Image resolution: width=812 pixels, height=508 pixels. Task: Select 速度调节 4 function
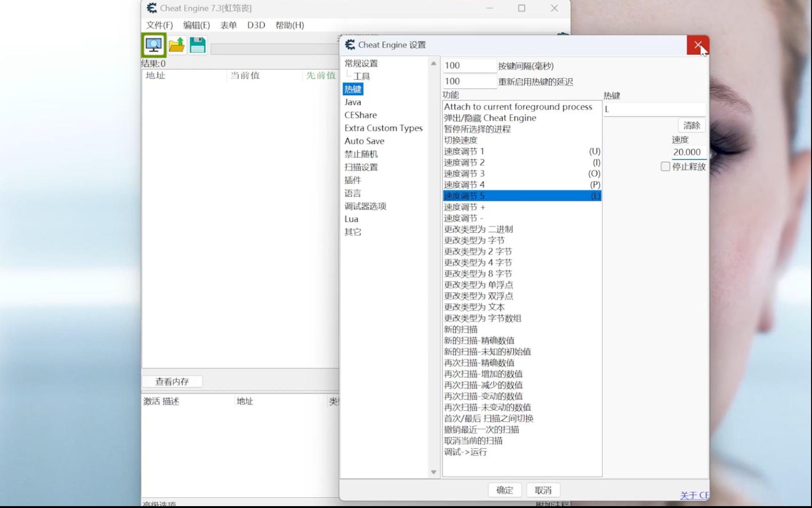tap(522, 185)
